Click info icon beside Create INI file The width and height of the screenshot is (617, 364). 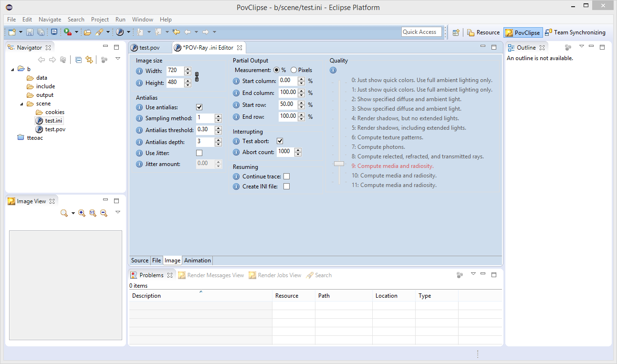pyautogui.click(x=236, y=187)
